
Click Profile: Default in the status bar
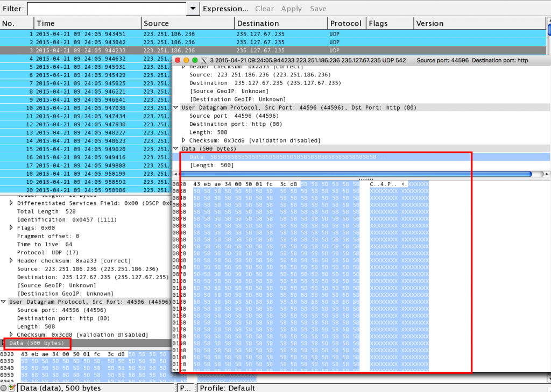pos(227,388)
